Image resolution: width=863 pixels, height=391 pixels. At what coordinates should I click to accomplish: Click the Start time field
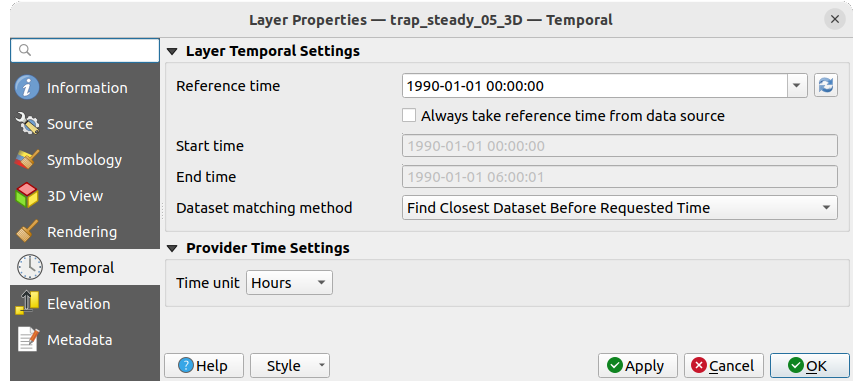click(x=620, y=146)
